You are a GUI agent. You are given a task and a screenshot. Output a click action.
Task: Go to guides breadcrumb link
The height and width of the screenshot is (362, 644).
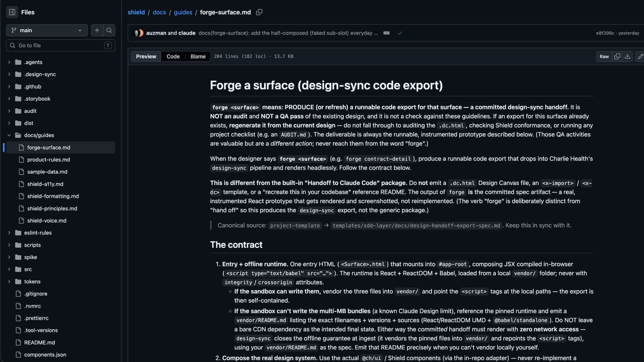[x=183, y=12]
